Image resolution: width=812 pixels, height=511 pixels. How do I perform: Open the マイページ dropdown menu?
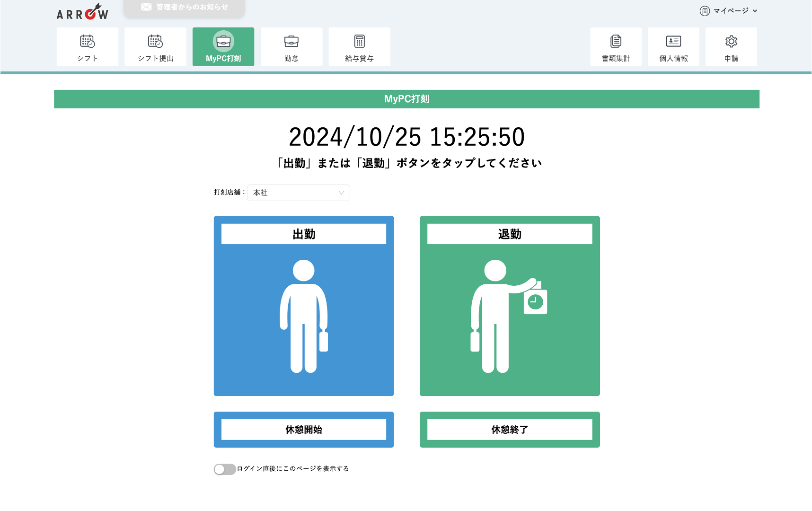click(729, 11)
